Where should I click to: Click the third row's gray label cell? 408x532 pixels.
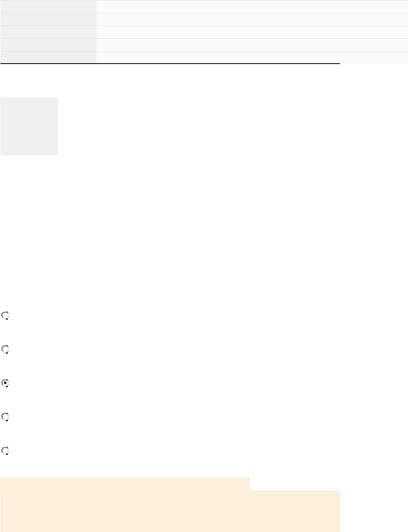[x=48, y=32]
